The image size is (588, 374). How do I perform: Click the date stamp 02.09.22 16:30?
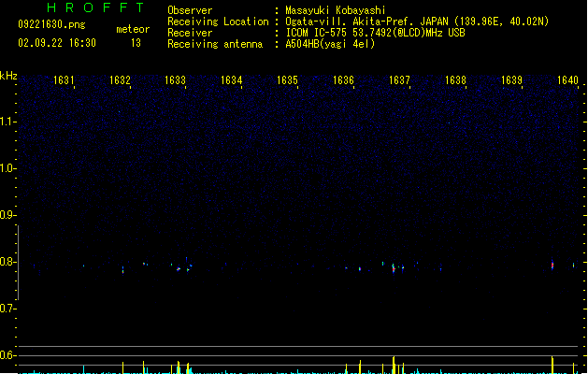click(57, 43)
